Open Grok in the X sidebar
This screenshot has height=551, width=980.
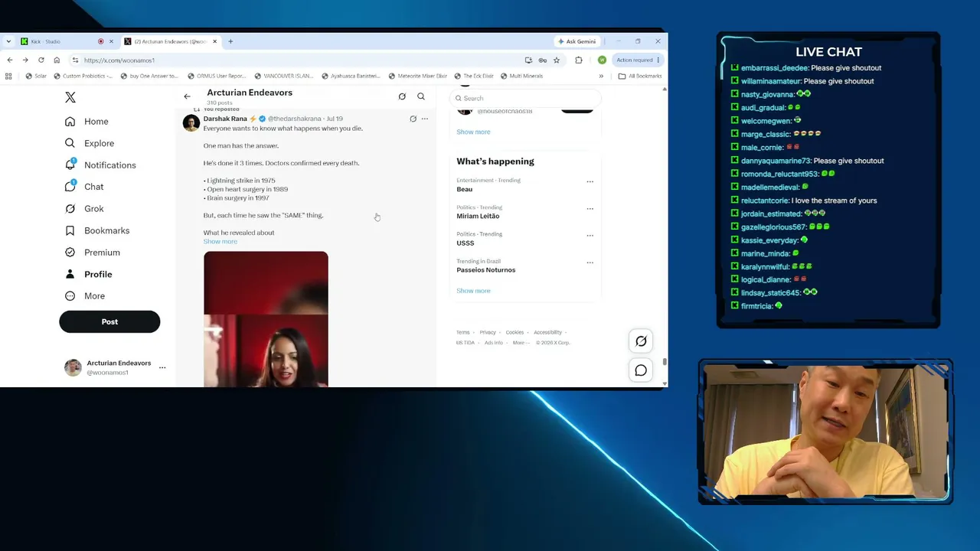[84, 208]
